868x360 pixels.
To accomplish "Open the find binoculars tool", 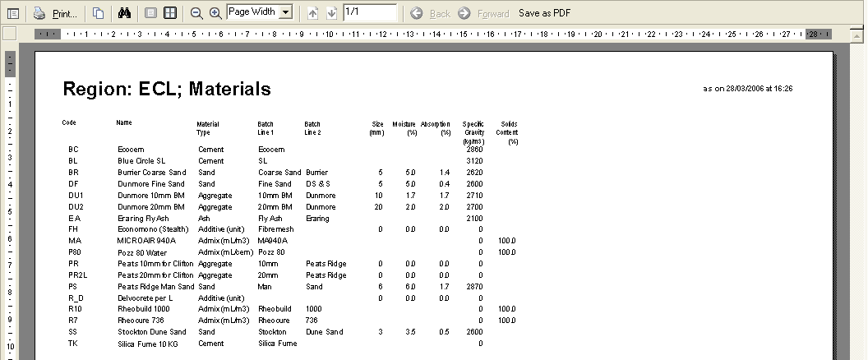I will click(x=125, y=13).
